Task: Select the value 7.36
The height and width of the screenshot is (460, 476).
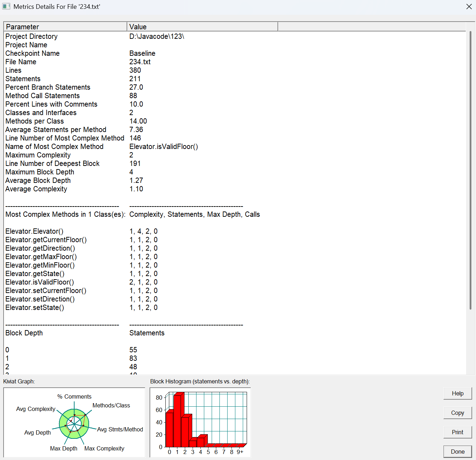Action: point(136,130)
